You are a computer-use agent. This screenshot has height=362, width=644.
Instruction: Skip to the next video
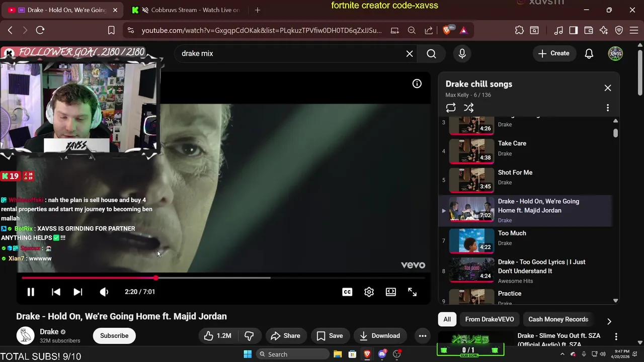click(x=78, y=292)
